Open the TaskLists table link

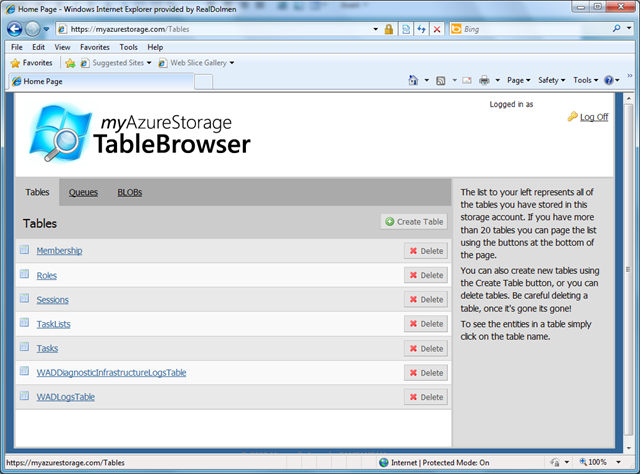[53, 324]
